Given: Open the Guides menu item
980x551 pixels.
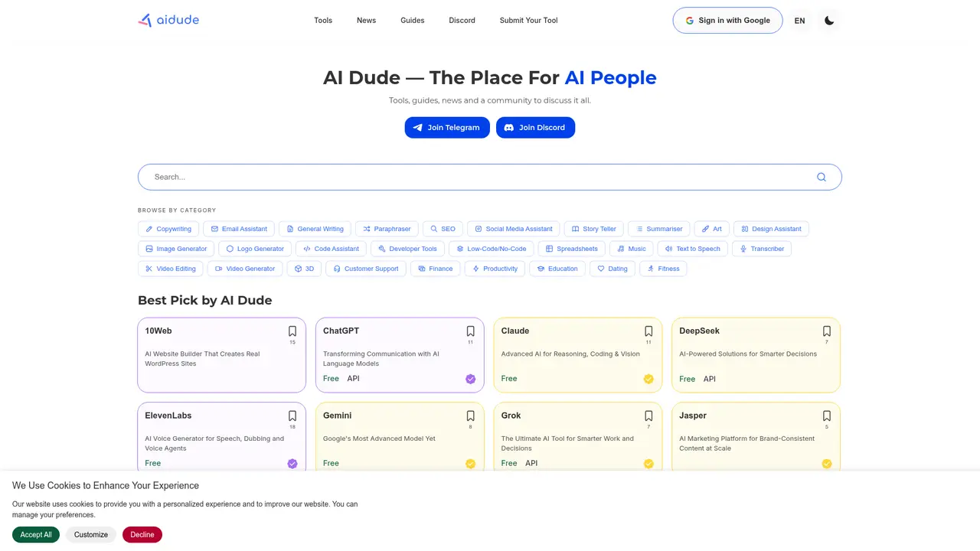Looking at the screenshot, I should click(412, 21).
